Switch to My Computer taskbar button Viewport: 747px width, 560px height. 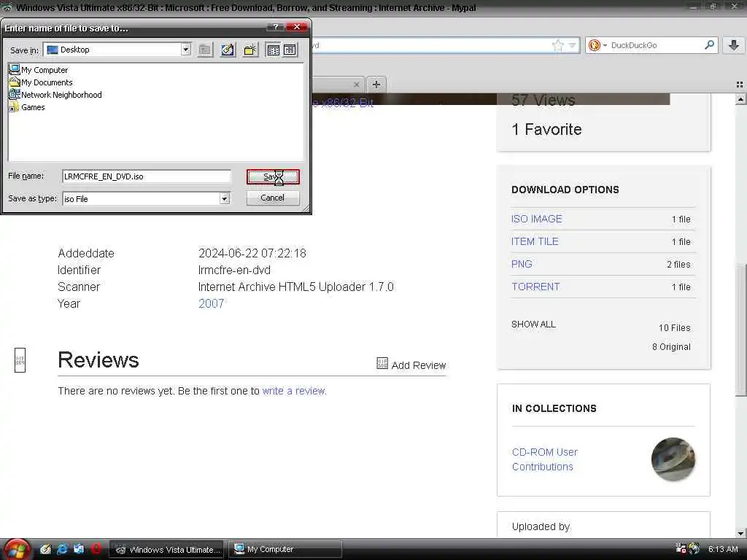(285, 550)
